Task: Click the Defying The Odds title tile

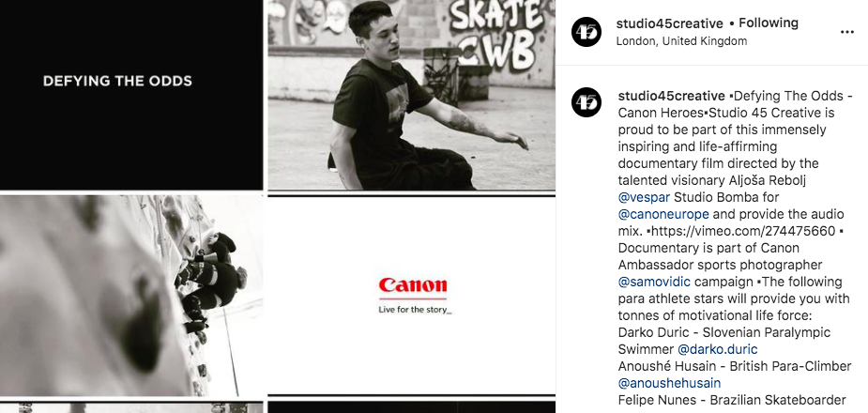Action: [131, 95]
